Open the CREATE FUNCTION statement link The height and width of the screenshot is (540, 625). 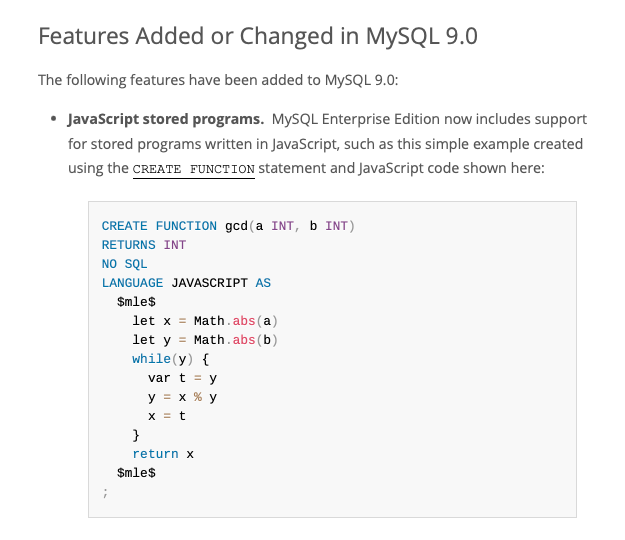point(194,169)
